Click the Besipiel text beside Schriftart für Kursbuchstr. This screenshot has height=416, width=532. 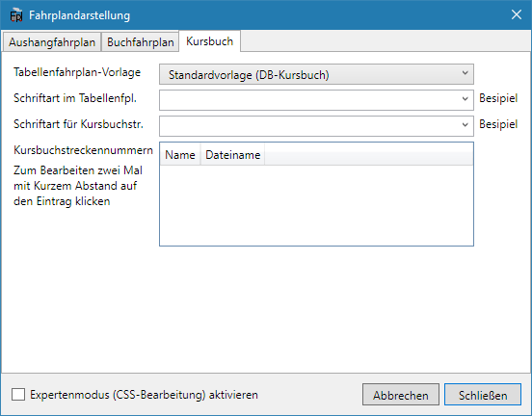pos(498,124)
